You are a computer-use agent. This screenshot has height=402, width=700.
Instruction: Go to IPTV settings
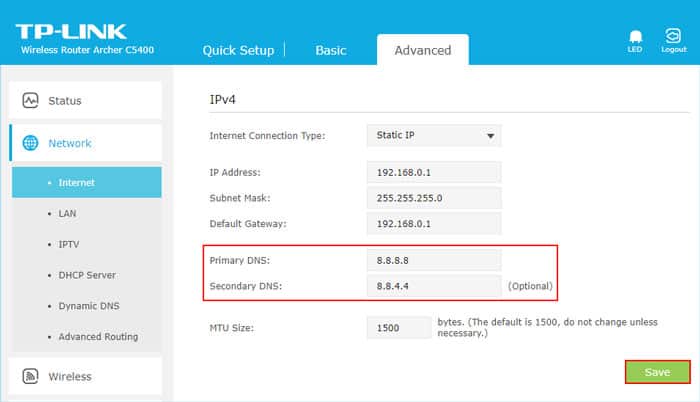tap(69, 244)
